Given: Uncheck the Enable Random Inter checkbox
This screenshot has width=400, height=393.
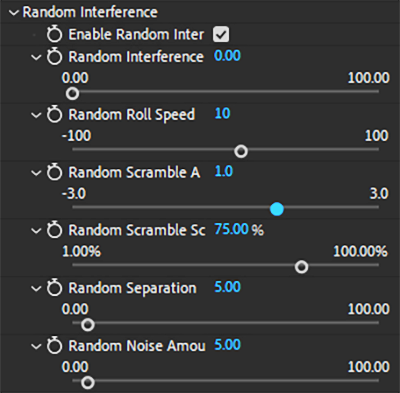Looking at the screenshot, I should coord(221,34).
